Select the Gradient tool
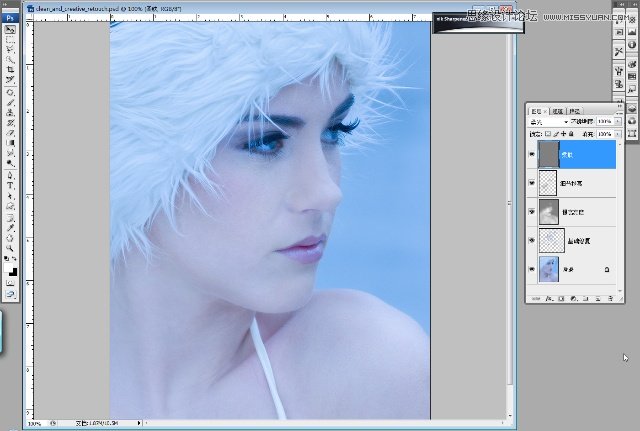 coord(10,143)
